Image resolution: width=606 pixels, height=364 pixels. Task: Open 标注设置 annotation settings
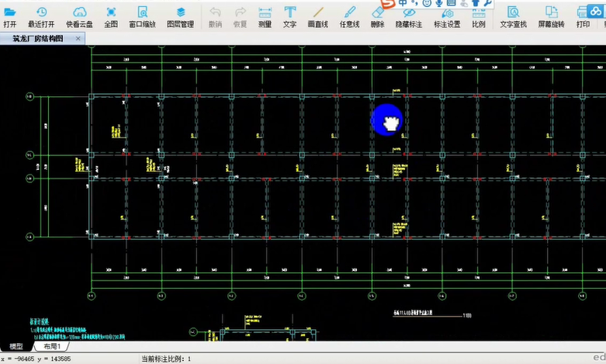click(447, 16)
